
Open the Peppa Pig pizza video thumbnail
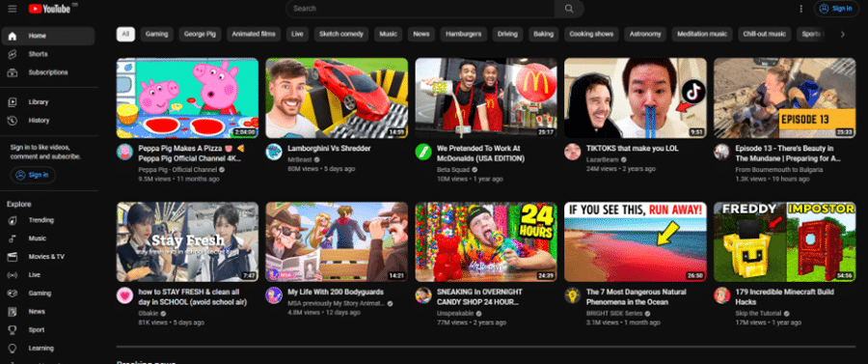click(187, 98)
